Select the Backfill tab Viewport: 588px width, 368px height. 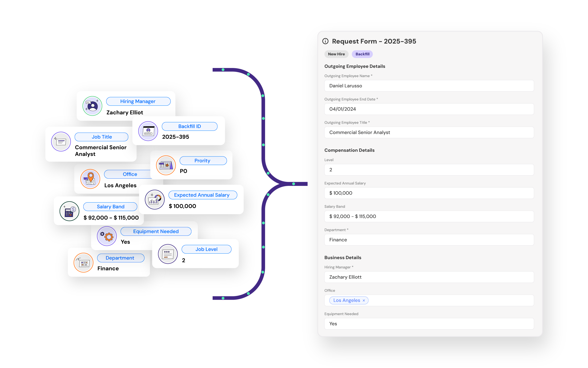click(362, 54)
